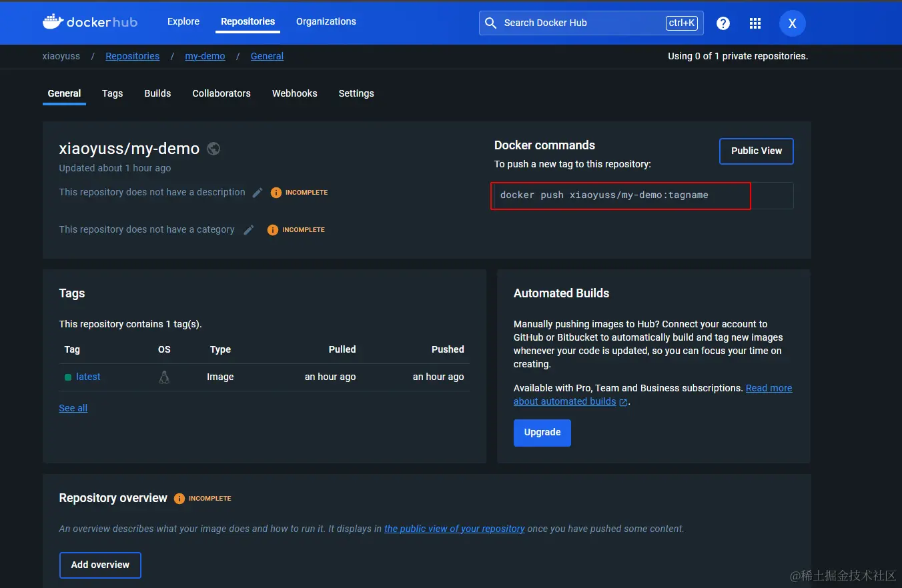The image size is (902, 588).
Task: Click the Pulled 'an hour ago' cell
Action: tap(330, 377)
